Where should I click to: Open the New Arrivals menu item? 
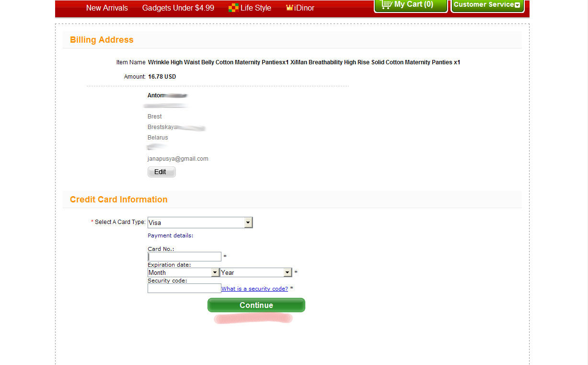coord(107,8)
